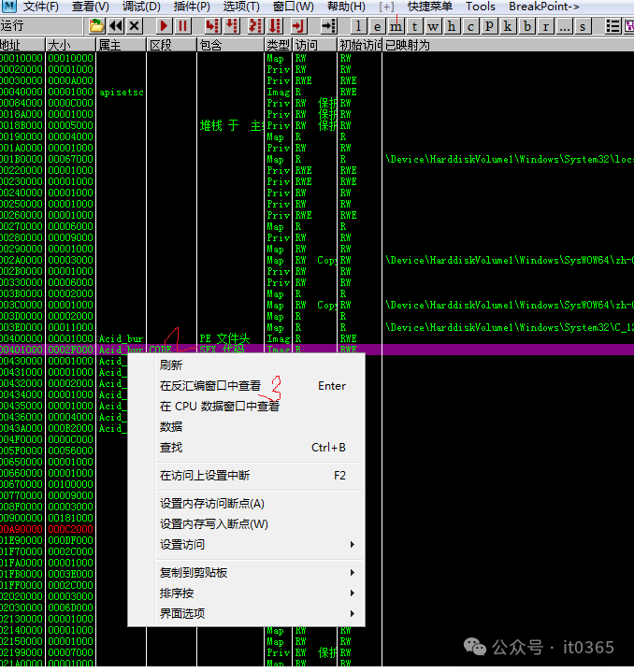The width and height of the screenshot is (634, 672).
Task: Click the close program X icon
Action: [x=135, y=26]
